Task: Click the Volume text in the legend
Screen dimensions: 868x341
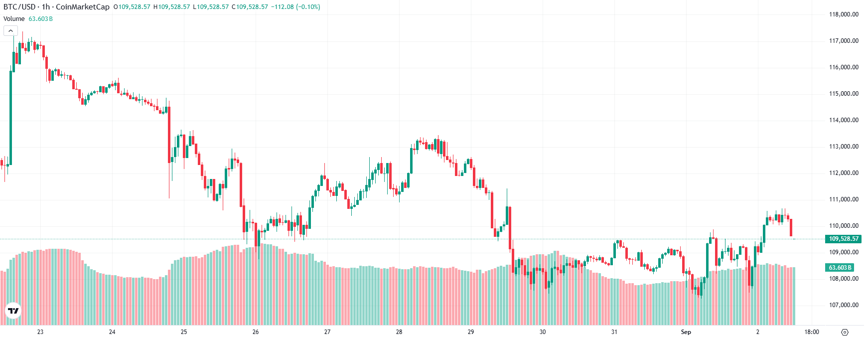Action: click(13, 18)
